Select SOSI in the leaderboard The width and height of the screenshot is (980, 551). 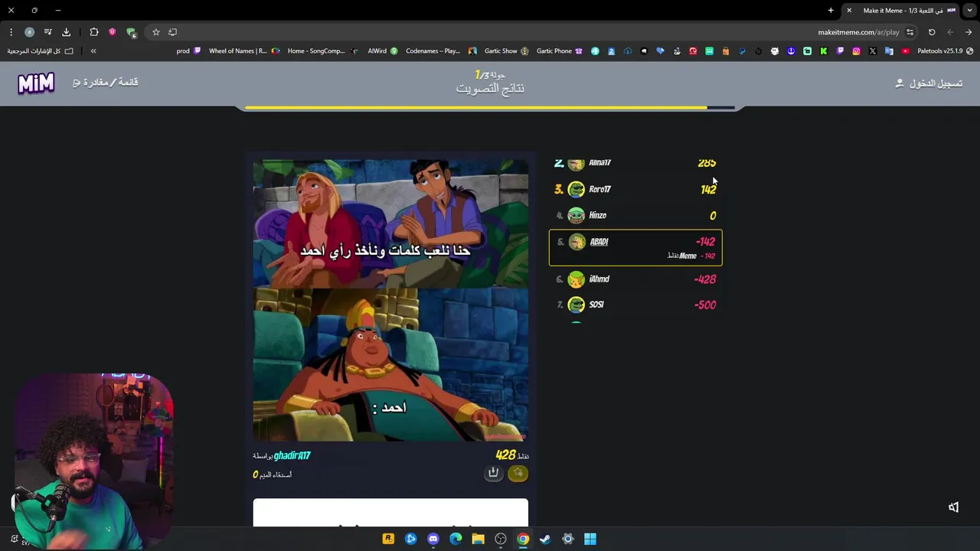pos(635,305)
